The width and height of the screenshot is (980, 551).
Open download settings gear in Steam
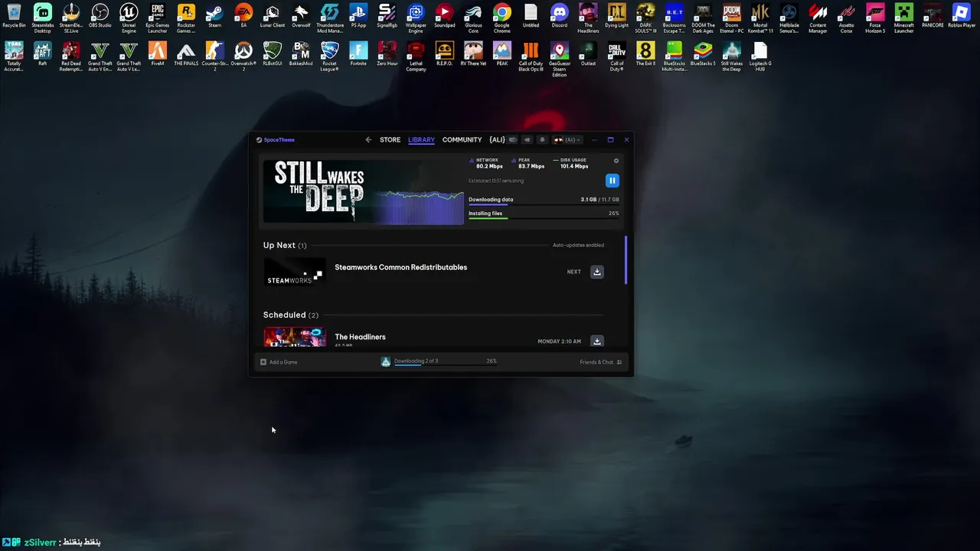coord(616,161)
